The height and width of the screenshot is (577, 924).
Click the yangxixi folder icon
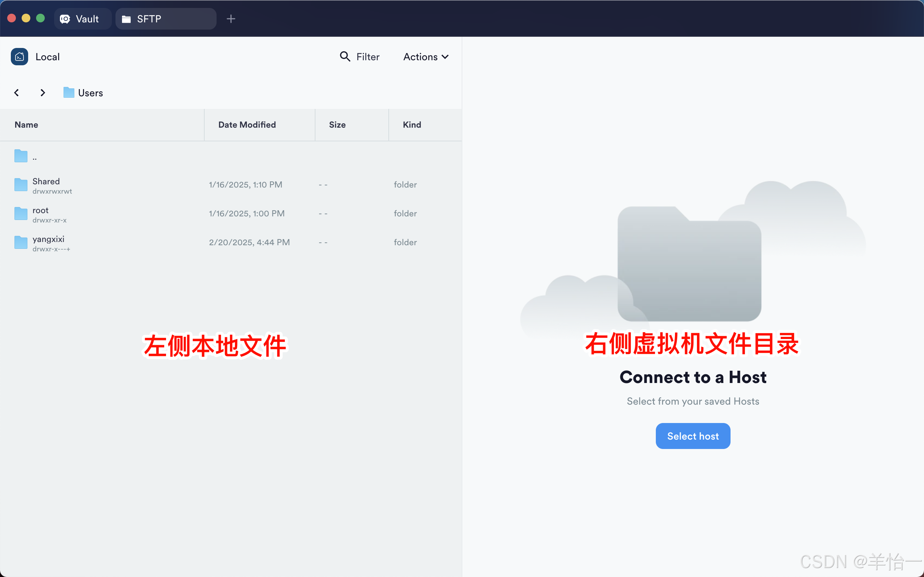pos(21,242)
